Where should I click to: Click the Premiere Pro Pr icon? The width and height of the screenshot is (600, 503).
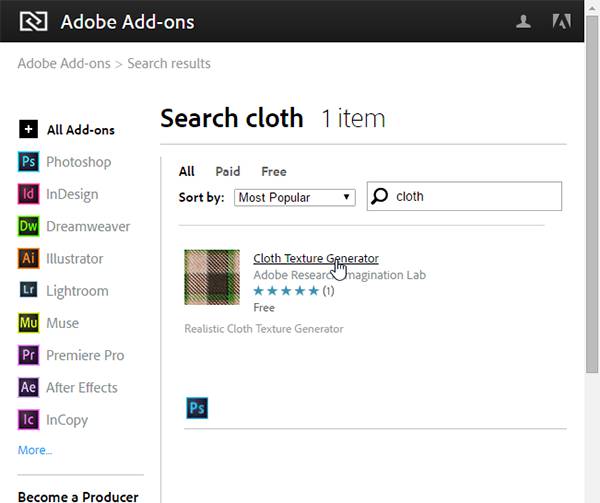[28, 355]
